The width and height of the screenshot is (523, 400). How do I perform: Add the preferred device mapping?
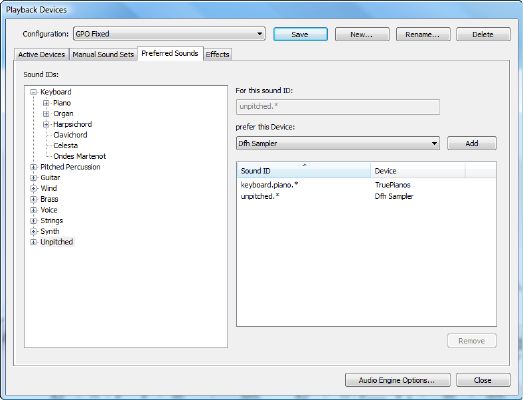[472, 143]
